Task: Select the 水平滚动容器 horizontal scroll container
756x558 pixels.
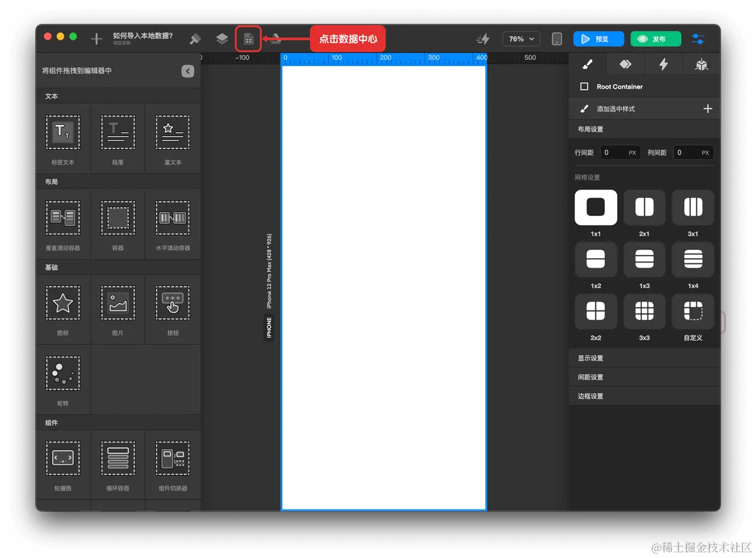Action: coord(173,224)
